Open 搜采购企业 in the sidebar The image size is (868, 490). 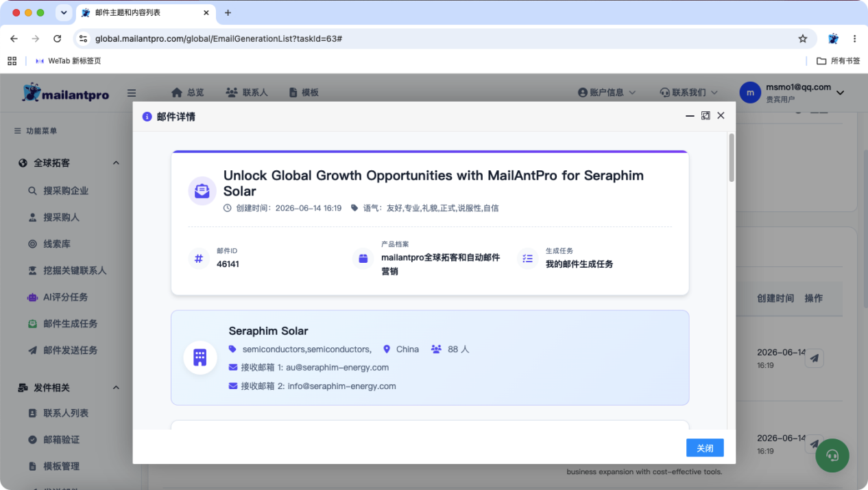point(58,191)
